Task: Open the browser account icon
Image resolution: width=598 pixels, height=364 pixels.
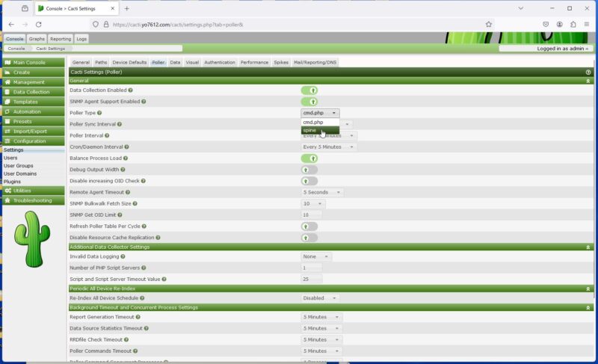Action: pos(559,25)
